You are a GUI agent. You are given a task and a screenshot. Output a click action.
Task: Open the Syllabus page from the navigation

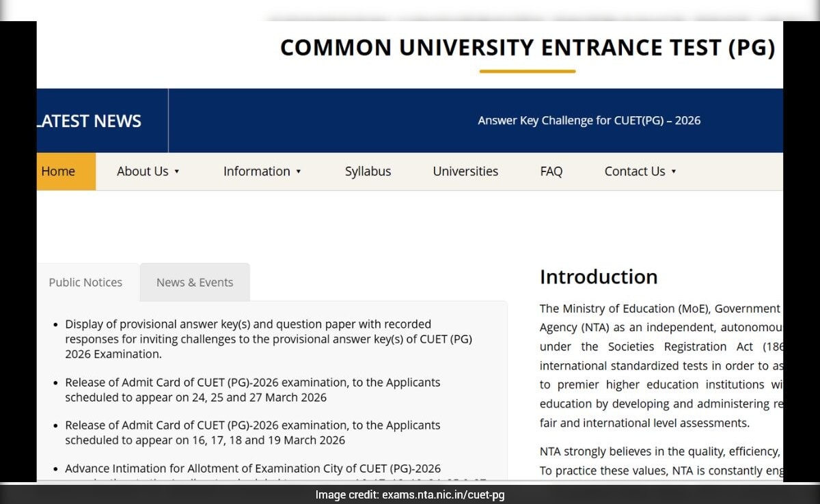368,171
